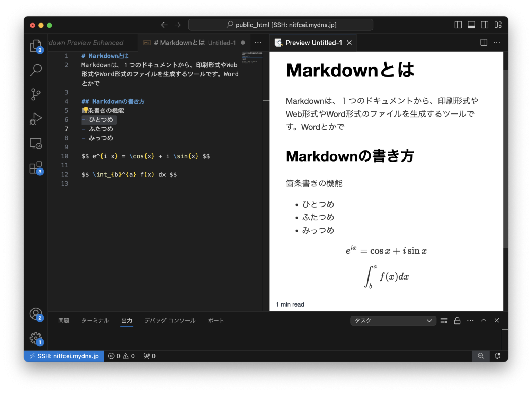
Task: Click the errors and warnings status indicator
Action: point(121,356)
